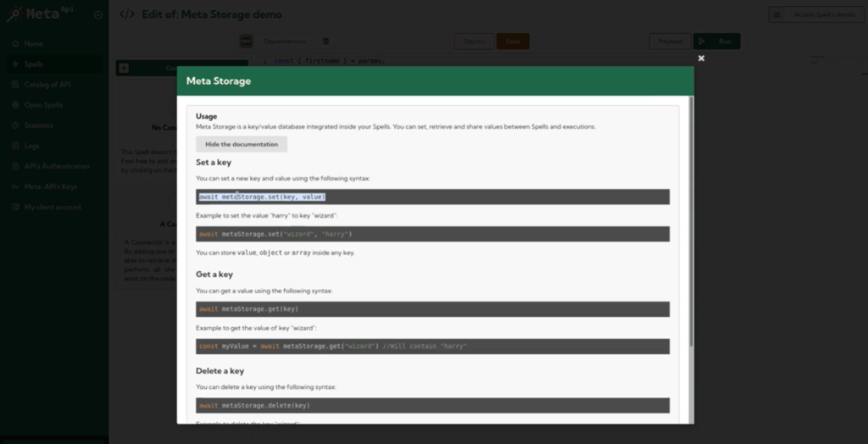Click the Meta Storage dialog's vertical scrollbar

[690, 221]
